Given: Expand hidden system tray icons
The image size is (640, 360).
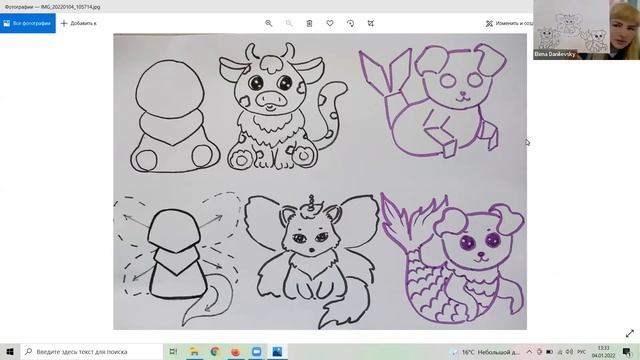Looking at the screenshot, I should (529, 352).
